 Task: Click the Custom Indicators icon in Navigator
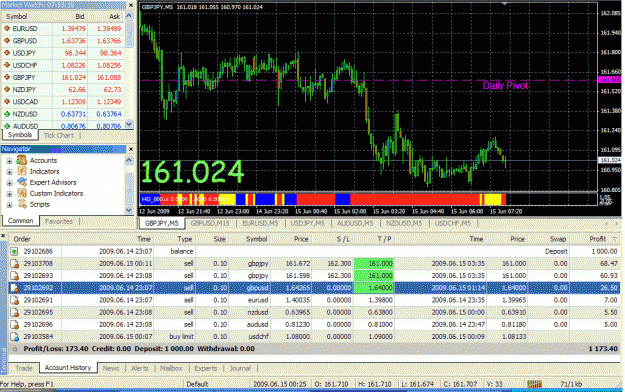tap(22, 193)
